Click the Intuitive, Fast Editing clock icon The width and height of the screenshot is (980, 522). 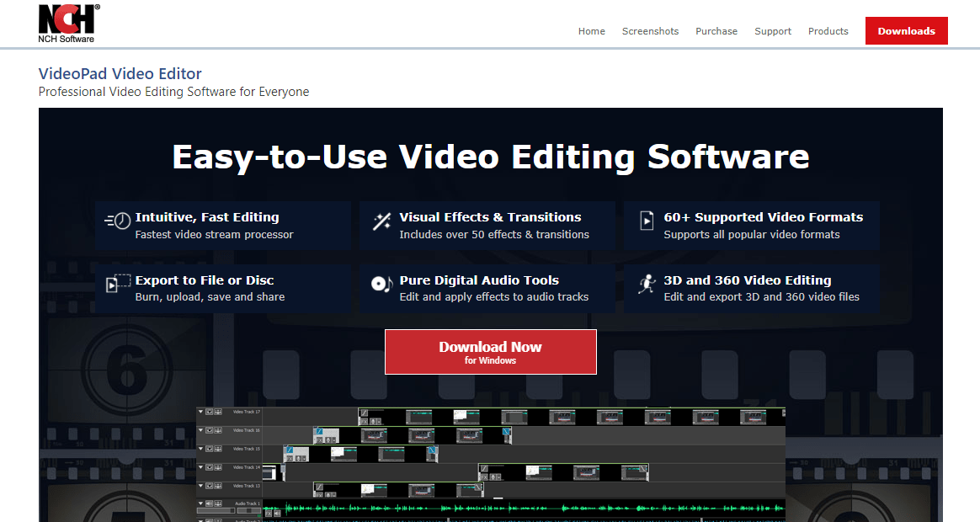pyautogui.click(x=118, y=221)
